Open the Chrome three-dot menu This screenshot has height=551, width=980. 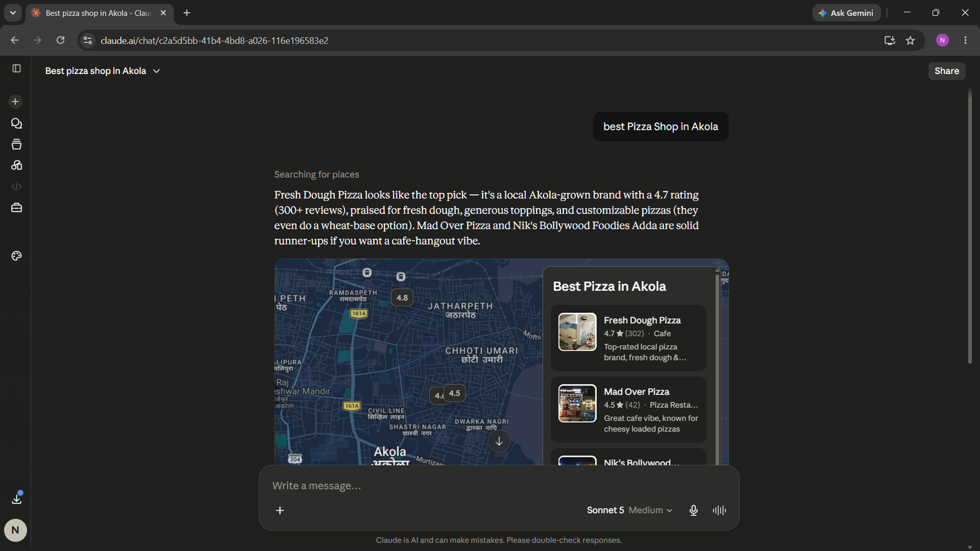965,40
